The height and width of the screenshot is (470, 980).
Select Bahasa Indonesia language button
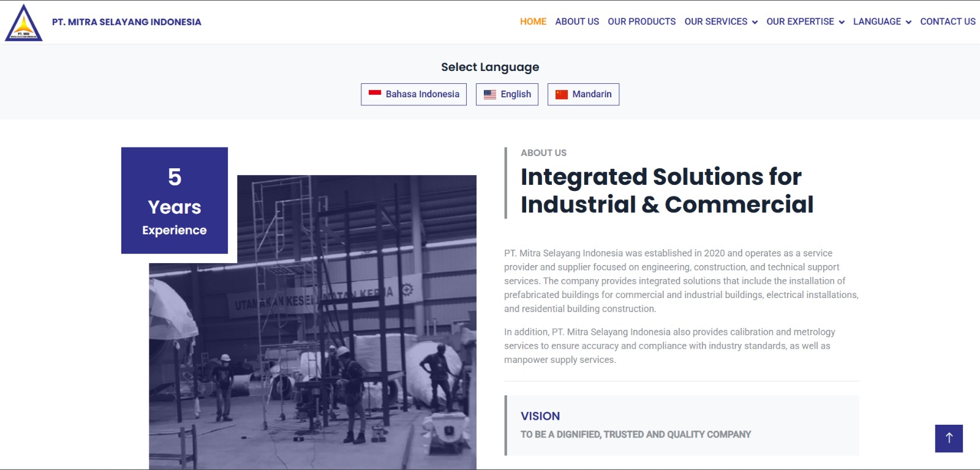[414, 94]
